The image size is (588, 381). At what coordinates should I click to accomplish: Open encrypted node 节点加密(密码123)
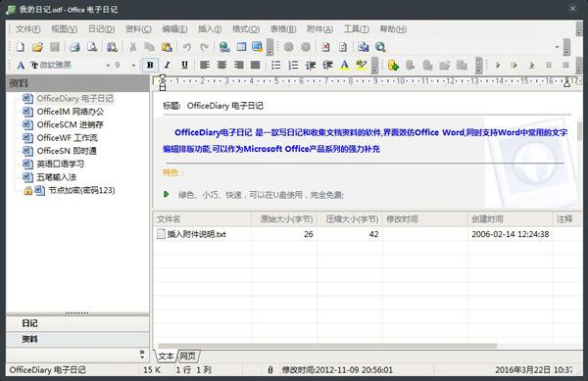point(81,190)
